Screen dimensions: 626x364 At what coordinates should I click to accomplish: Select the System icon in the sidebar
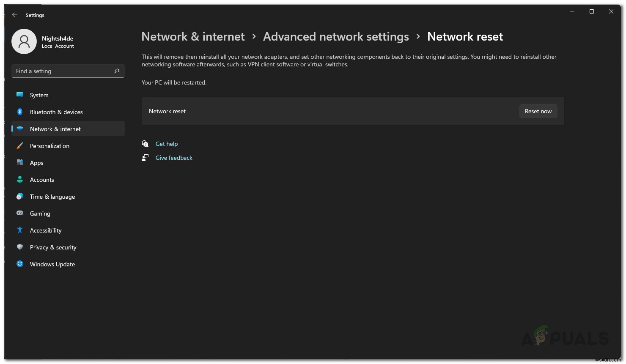(20, 95)
